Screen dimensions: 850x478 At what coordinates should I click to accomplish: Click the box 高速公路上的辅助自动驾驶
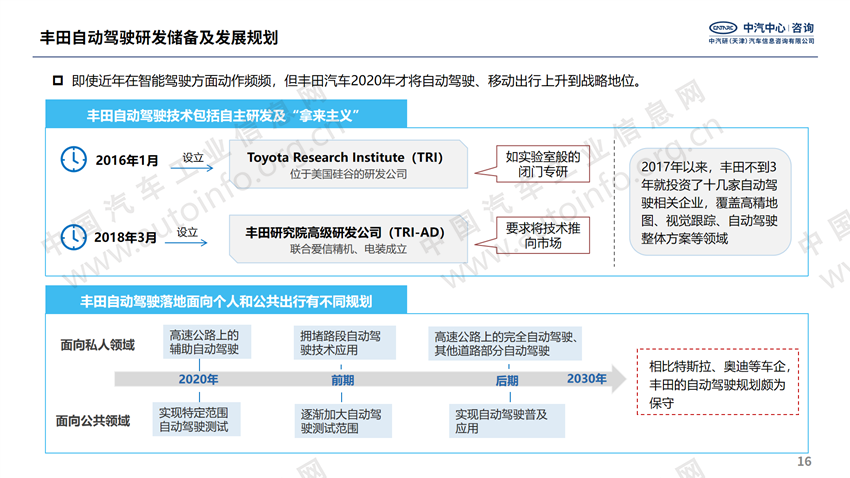[207, 342]
